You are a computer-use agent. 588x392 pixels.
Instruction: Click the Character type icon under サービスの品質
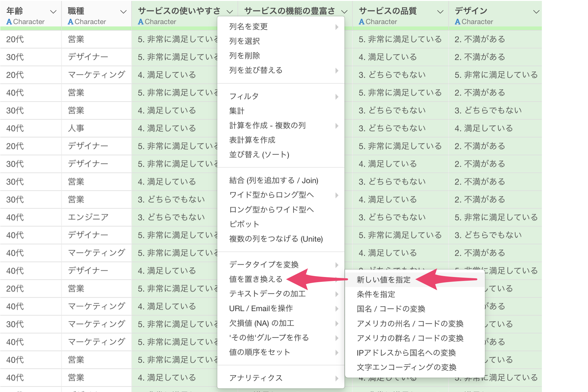361,22
